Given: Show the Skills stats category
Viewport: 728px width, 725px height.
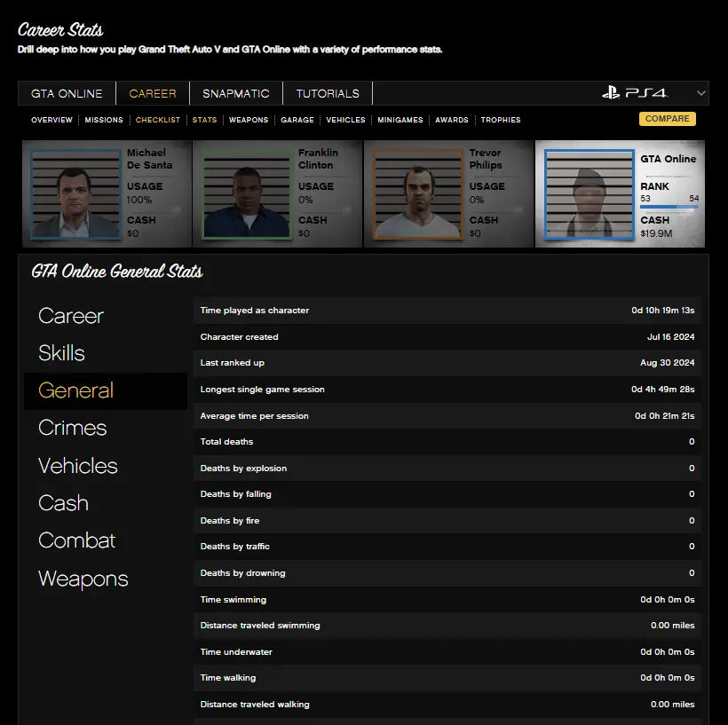Looking at the screenshot, I should [62, 353].
